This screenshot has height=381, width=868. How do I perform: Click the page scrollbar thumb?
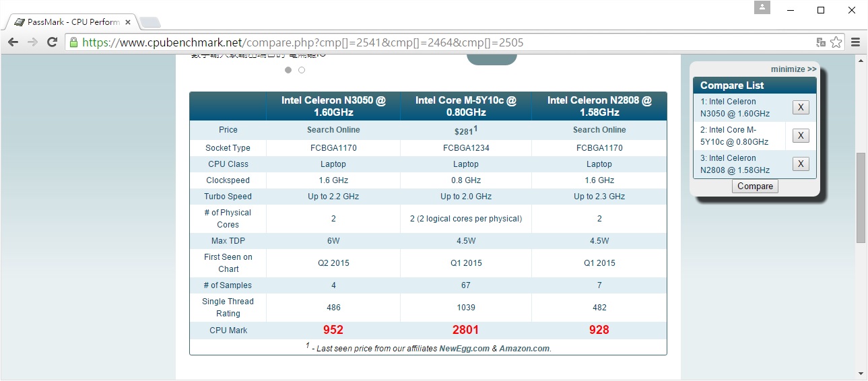tap(861, 198)
